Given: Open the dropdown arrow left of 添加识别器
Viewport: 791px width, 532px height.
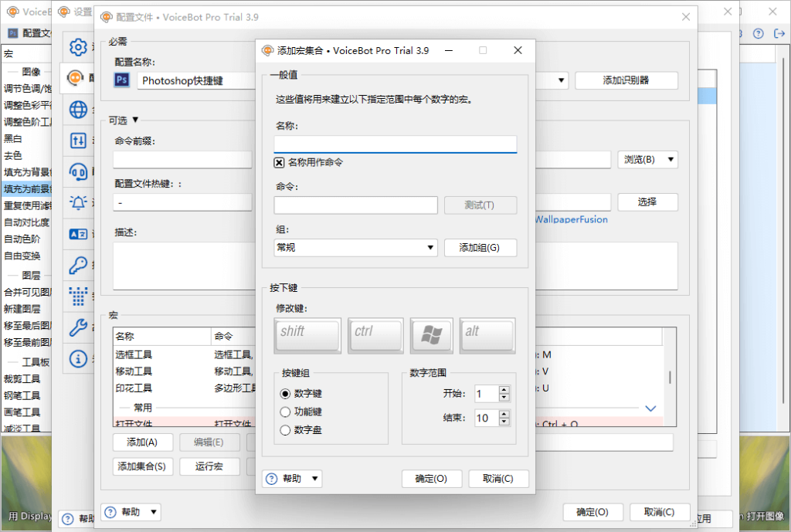Looking at the screenshot, I should click(562, 80).
